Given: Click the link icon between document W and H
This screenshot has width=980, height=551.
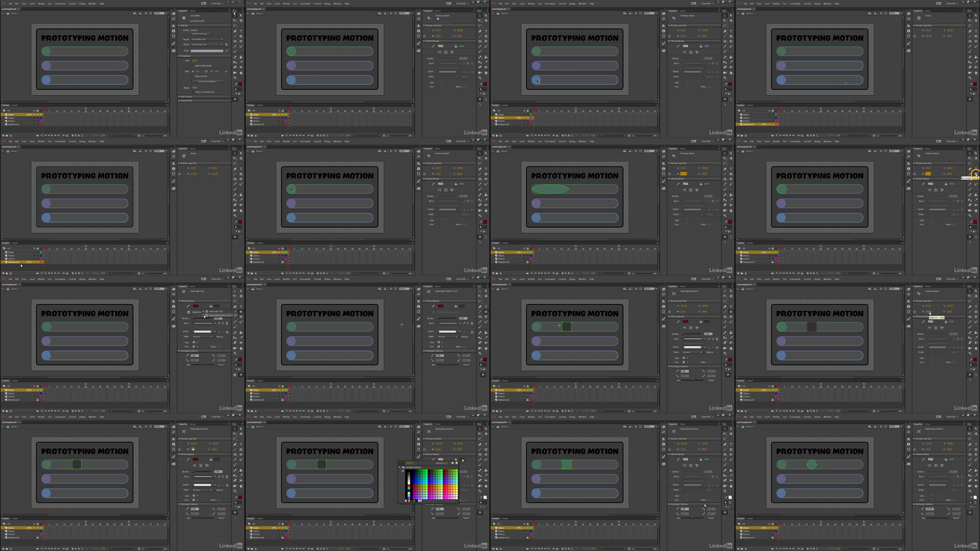Looking at the screenshot, I should [x=206, y=72].
